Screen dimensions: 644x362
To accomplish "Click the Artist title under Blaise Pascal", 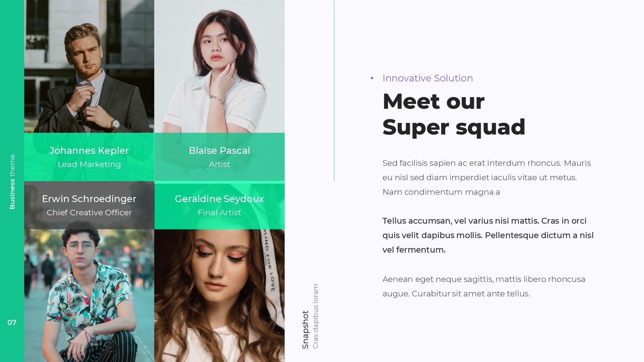I will click(219, 164).
